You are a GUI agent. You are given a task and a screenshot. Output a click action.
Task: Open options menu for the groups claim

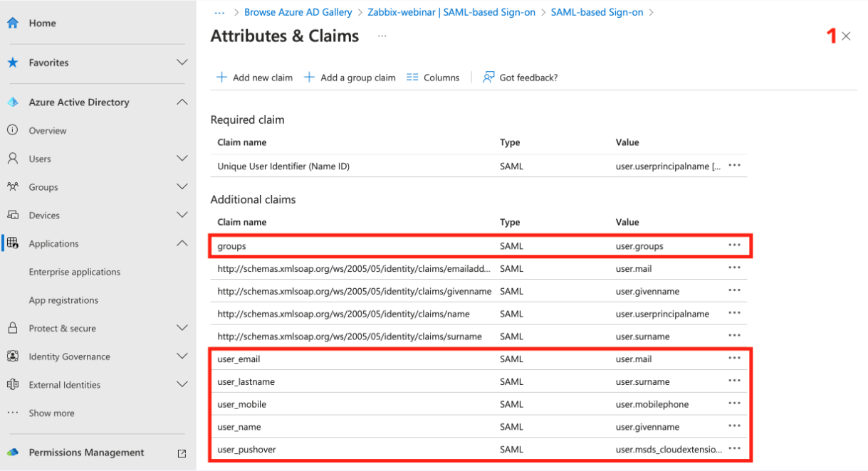tap(734, 245)
